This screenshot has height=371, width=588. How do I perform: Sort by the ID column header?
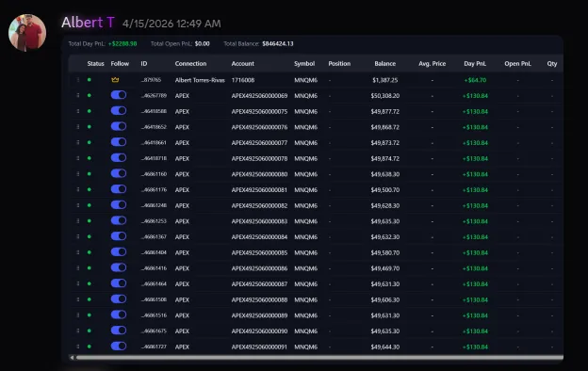[x=144, y=64]
